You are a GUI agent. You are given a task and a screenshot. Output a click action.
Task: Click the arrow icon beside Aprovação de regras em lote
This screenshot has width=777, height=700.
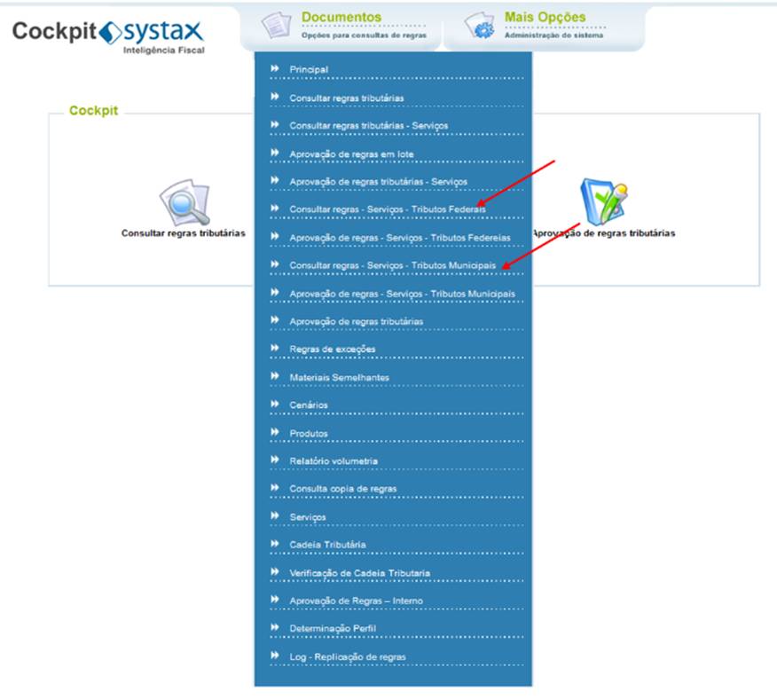click(x=275, y=153)
